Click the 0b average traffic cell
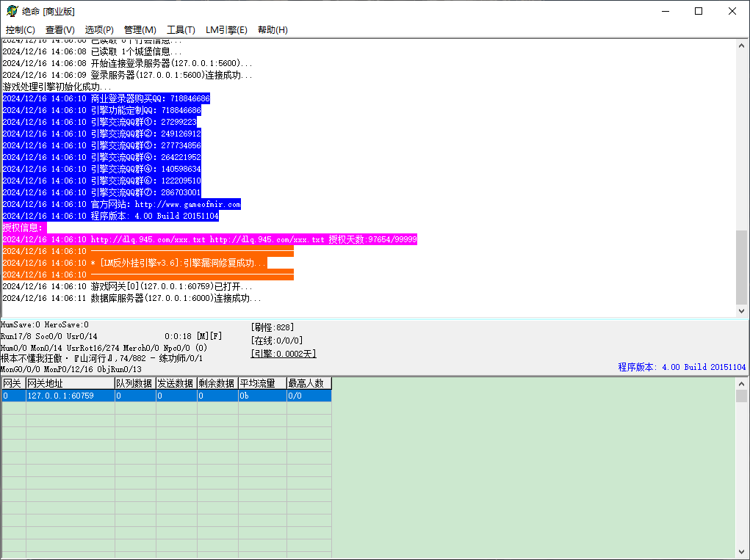This screenshot has height=560, width=750. click(x=262, y=396)
